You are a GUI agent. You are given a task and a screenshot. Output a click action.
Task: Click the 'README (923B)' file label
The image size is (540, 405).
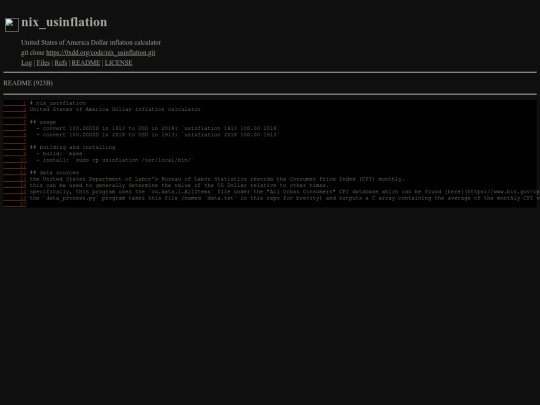coord(28,83)
